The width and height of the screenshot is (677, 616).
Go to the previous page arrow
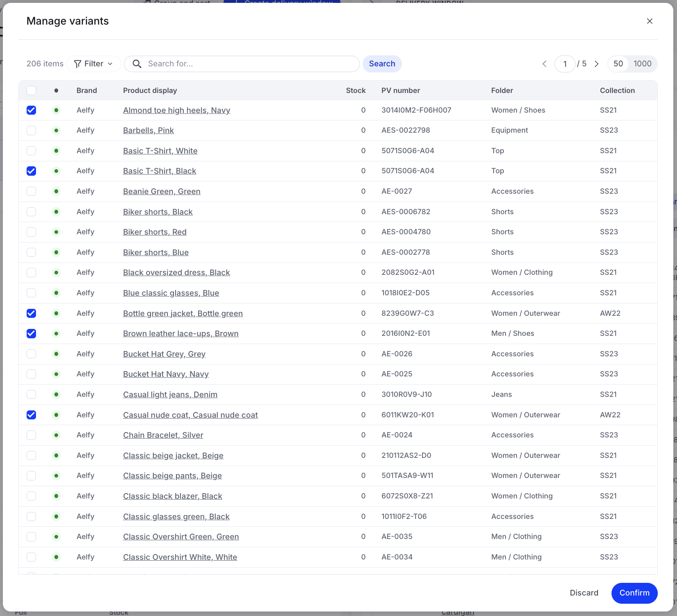544,64
